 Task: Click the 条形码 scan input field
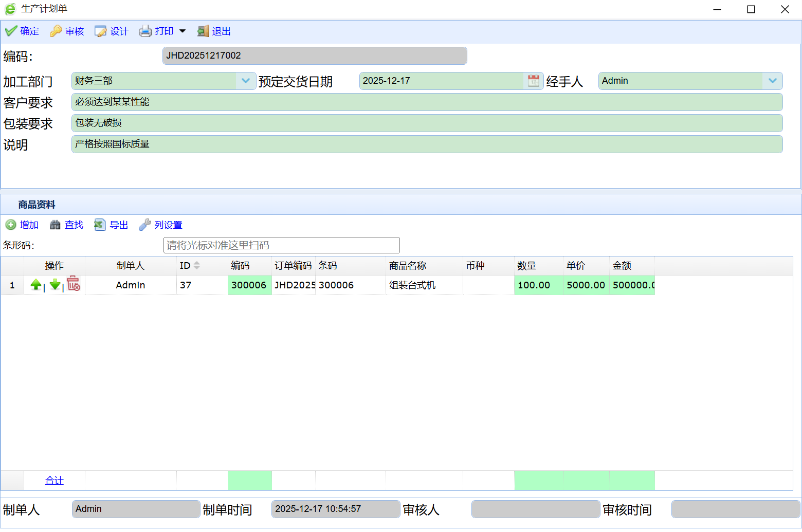pyautogui.click(x=281, y=245)
